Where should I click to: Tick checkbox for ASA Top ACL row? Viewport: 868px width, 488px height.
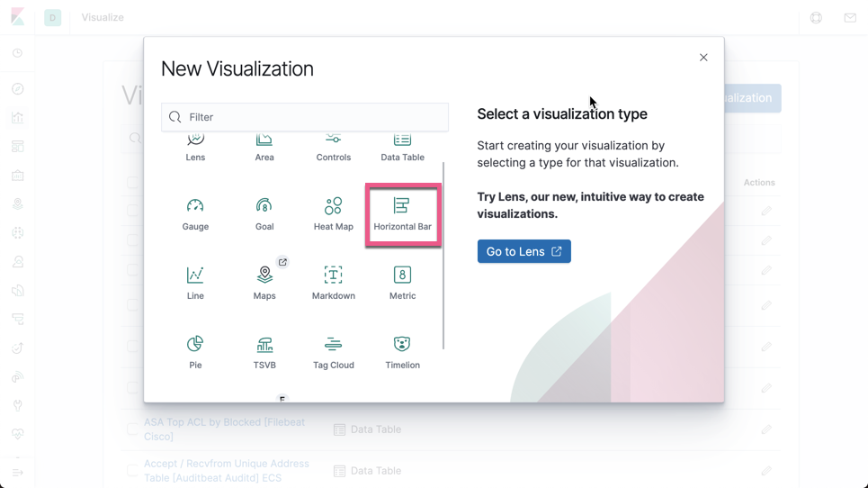pyautogui.click(x=131, y=429)
